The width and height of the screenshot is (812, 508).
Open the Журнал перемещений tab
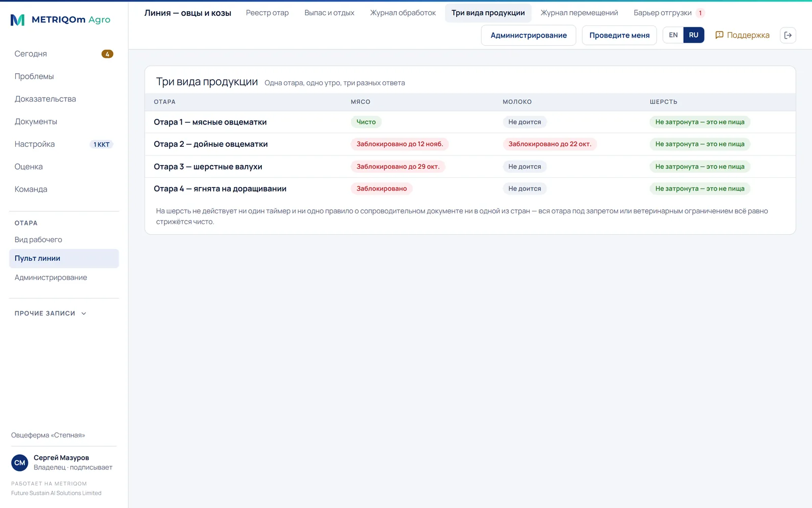[x=579, y=13]
